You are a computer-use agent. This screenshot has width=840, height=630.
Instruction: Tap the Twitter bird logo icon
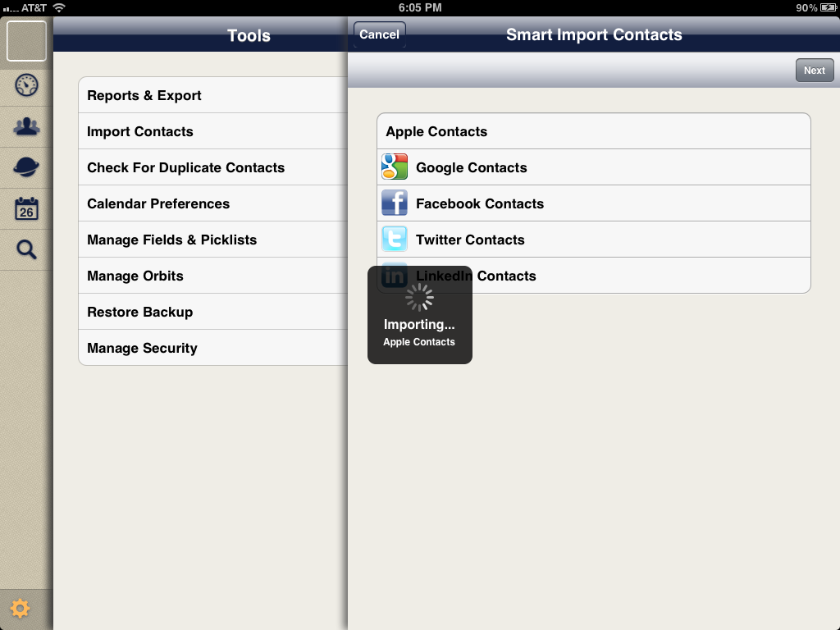coord(395,240)
